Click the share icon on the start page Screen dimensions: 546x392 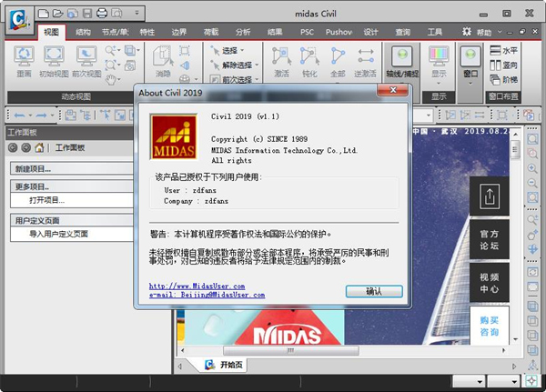click(x=490, y=196)
